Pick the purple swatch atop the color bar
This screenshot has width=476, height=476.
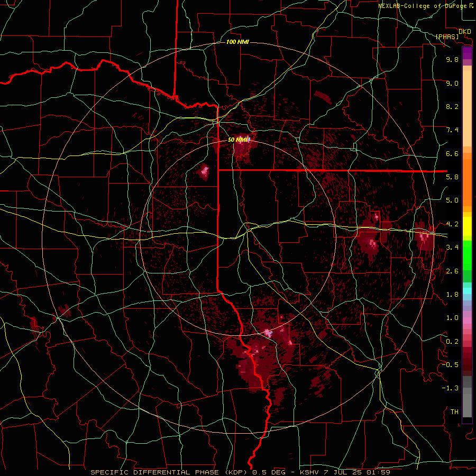pos(467,53)
